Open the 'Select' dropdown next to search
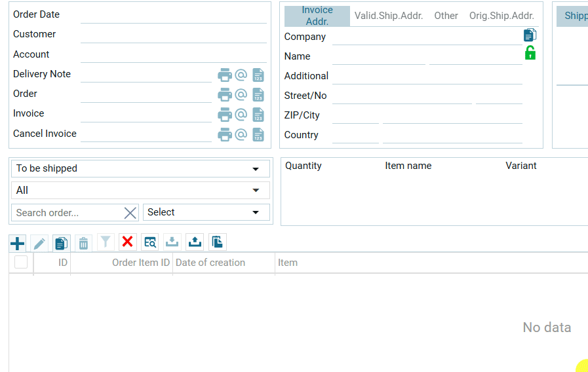The width and height of the screenshot is (588, 372). click(x=206, y=212)
